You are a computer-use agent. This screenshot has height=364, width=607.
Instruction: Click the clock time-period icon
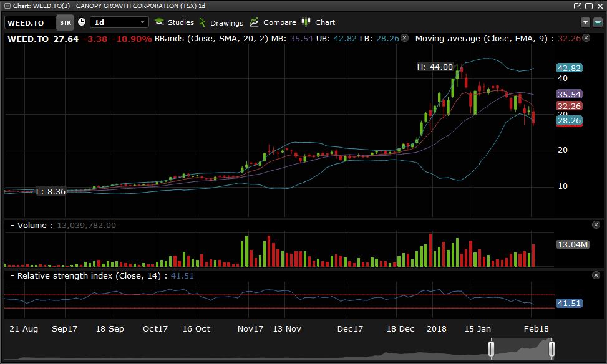point(82,22)
